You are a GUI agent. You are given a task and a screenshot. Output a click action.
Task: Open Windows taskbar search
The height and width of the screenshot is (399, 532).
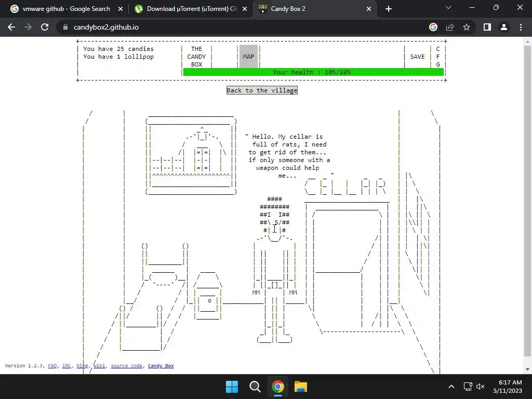click(255, 387)
